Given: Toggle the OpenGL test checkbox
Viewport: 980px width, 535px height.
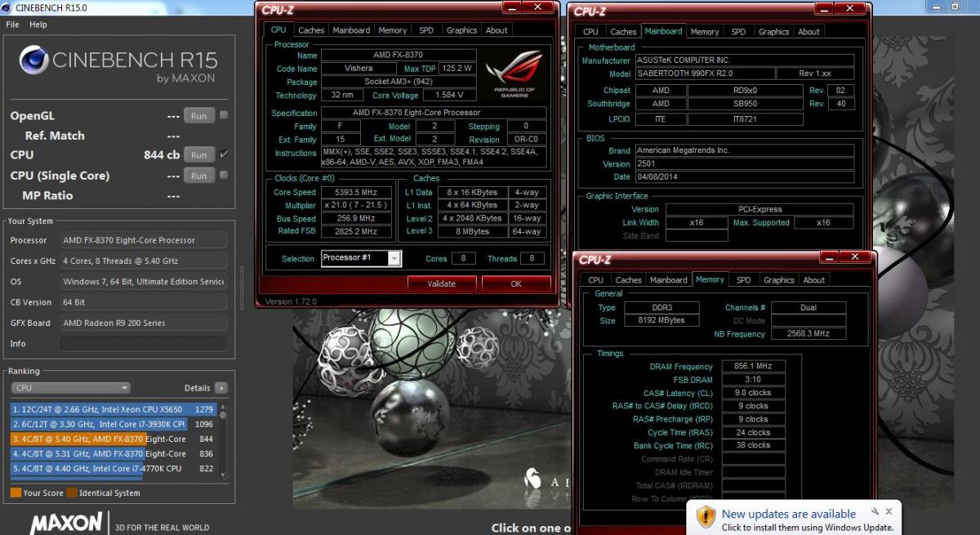Looking at the screenshot, I should click(224, 115).
